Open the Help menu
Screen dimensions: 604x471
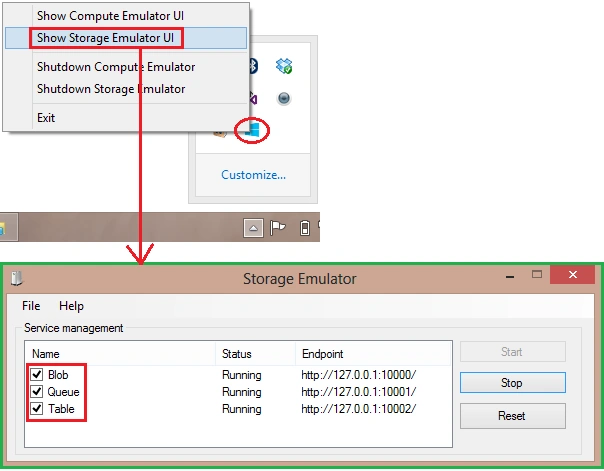click(71, 306)
